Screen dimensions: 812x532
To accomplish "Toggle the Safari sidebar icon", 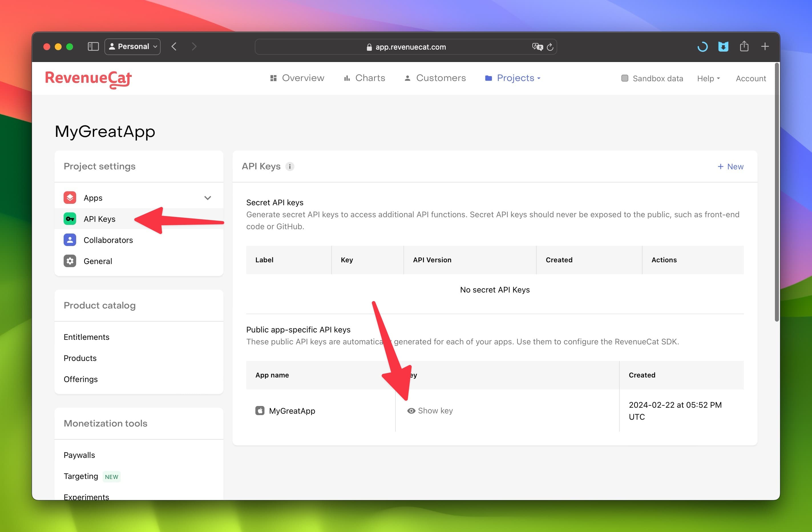I will point(93,46).
